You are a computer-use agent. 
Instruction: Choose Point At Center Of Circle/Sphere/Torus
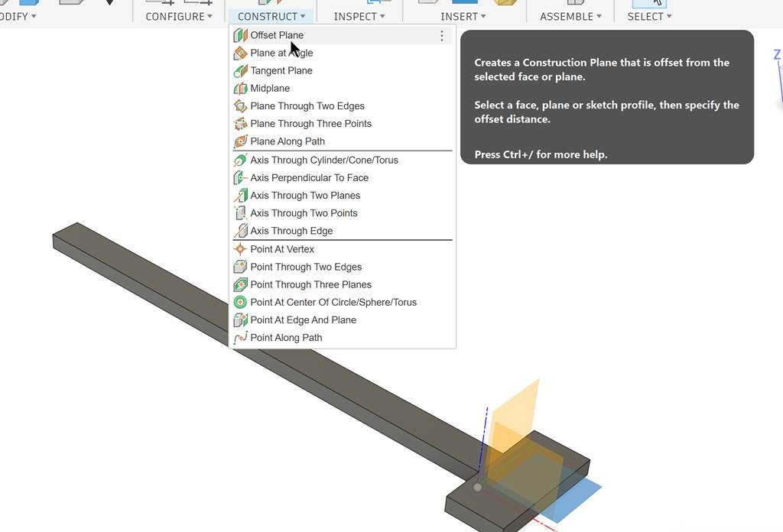(342, 302)
